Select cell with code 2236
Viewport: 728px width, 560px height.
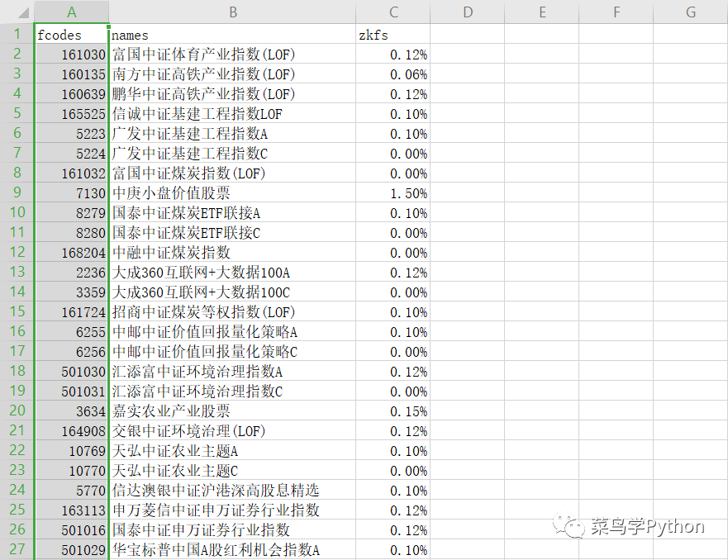(x=72, y=273)
